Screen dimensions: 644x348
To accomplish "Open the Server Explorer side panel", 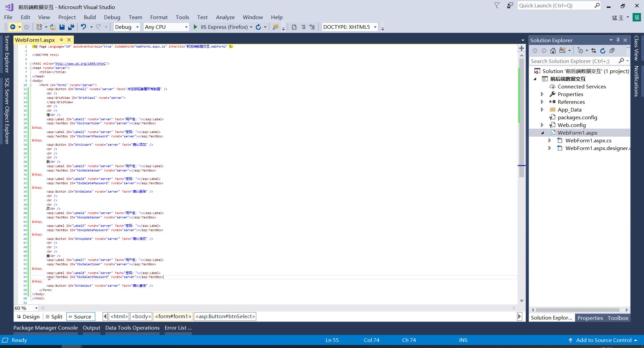I will point(6,54).
